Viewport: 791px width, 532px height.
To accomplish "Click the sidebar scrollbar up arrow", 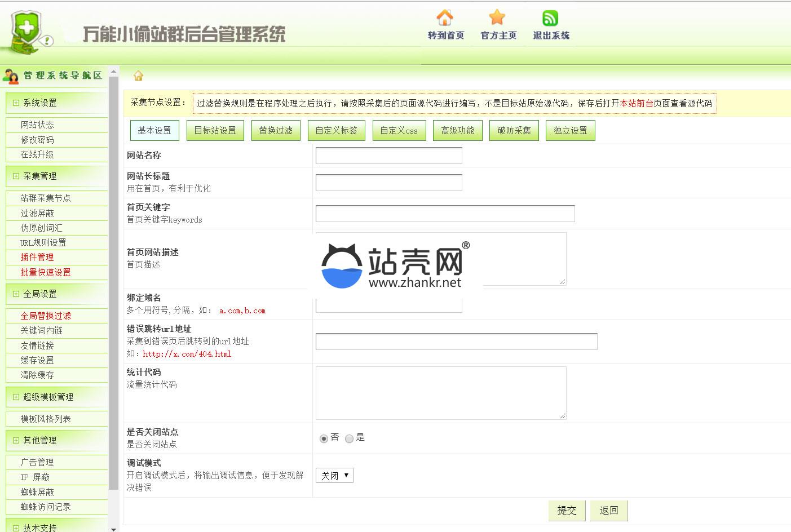I will tap(113, 72).
